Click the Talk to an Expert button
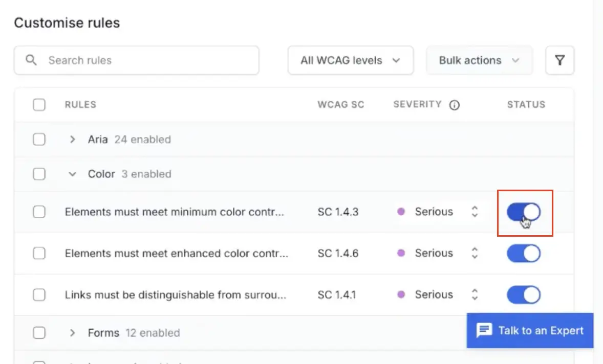The height and width of the screenshot is (364, 603). pyautogui.click(x=530, y=330)
